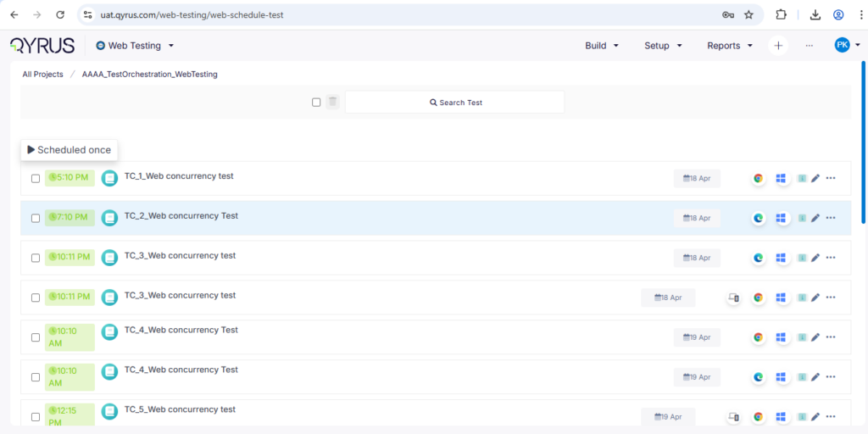Expand the PK user profile dropdown
The height and width of the screenshot is (434, 868).
(848, 46)
